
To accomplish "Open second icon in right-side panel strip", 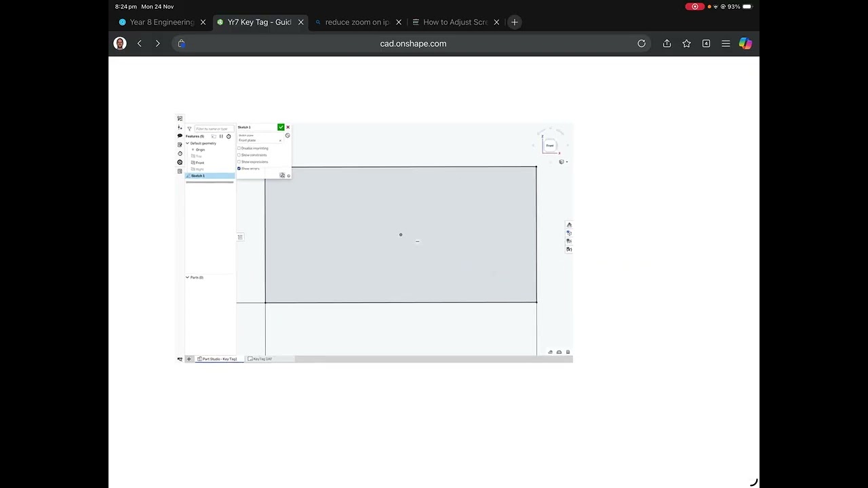I will coord(569,233).
